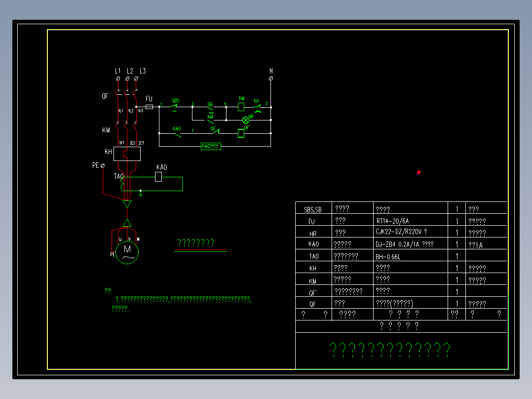Click the small red marker in empty area
Image resolution: width=532 pixels, height=399 pixels.
[x=419, y=173]
